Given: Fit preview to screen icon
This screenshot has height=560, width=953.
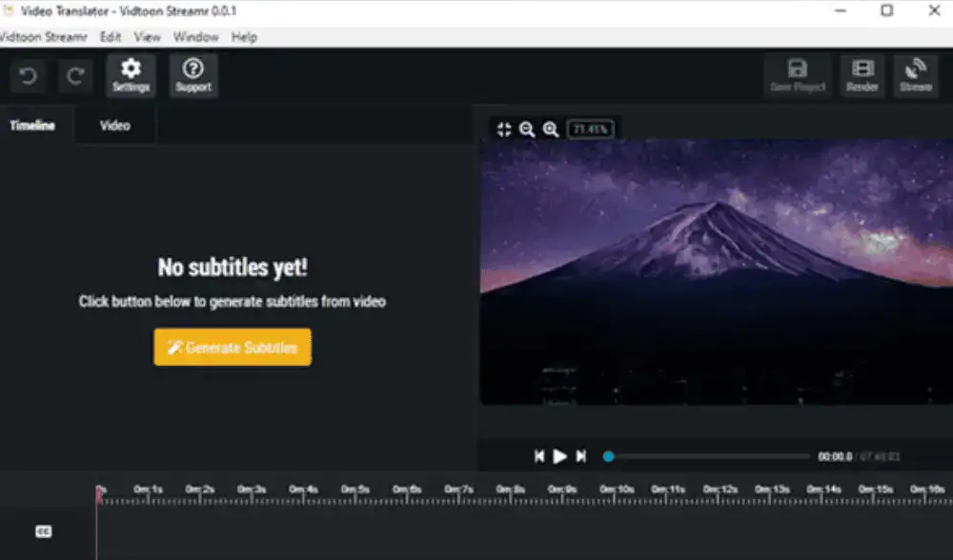Looking at the screenshot, I should click(x=504, y=130).
